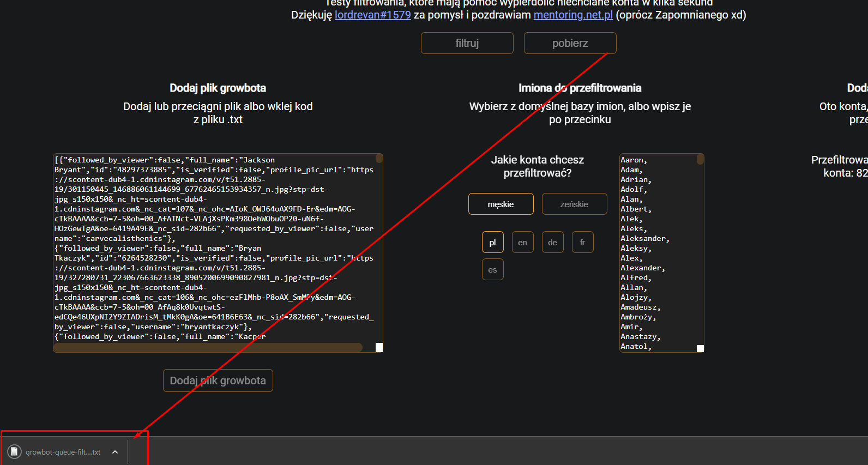Switch to the es names base
Image resolution: width=868 pixels, height=465 pixels.
[492, 269]
